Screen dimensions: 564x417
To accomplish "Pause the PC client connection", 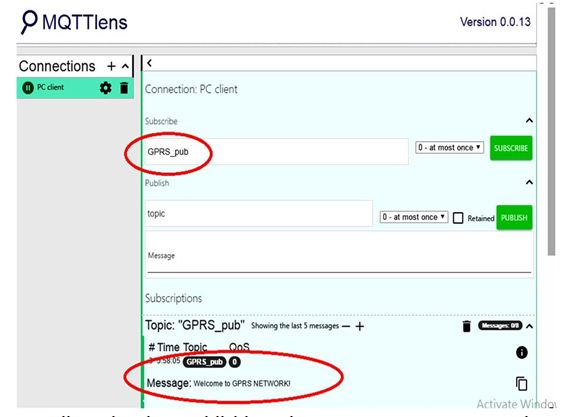I will pyautogui.click(x=28, y=87).
